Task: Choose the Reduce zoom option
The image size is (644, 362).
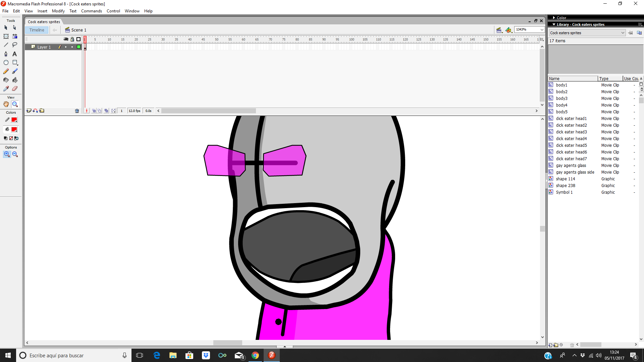Action: (15, 154)
